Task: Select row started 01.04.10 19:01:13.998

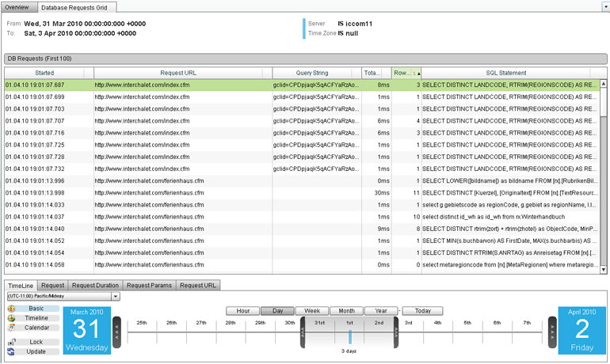Action: point(302,193)
